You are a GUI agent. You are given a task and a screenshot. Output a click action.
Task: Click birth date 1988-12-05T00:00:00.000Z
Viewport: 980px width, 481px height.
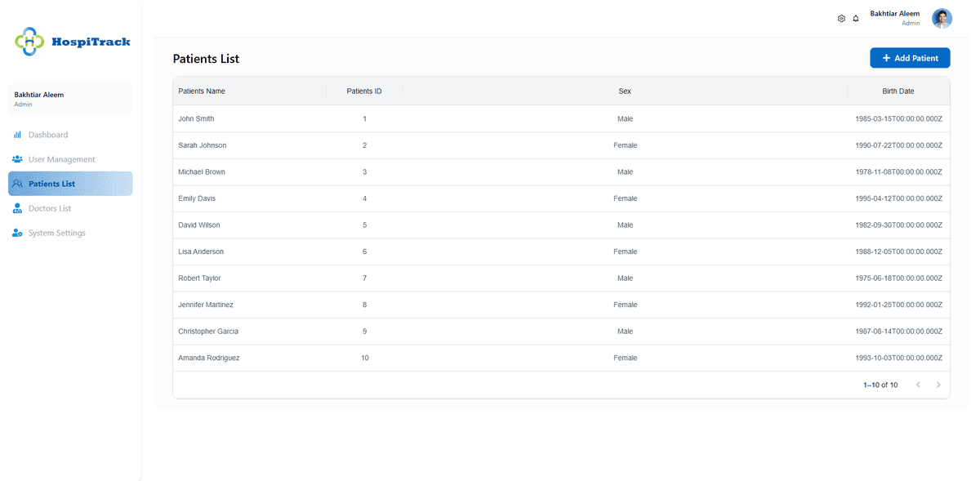coord(898,252)
